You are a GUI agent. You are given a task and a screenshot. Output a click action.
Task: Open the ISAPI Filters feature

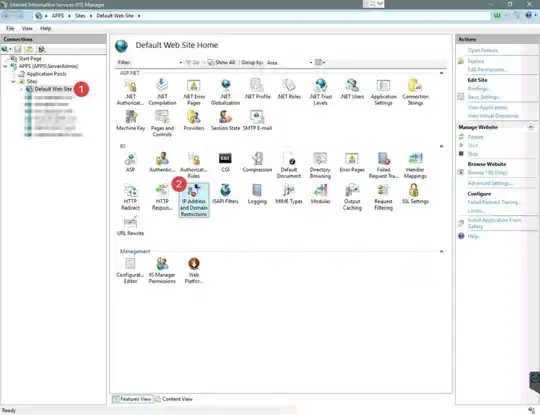coord(225,194)
